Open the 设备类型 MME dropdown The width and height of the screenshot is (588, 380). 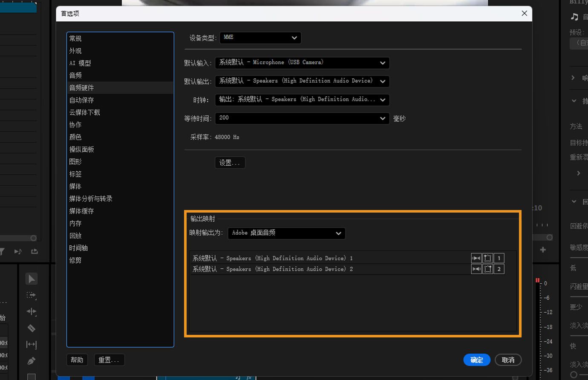(260, 37)
